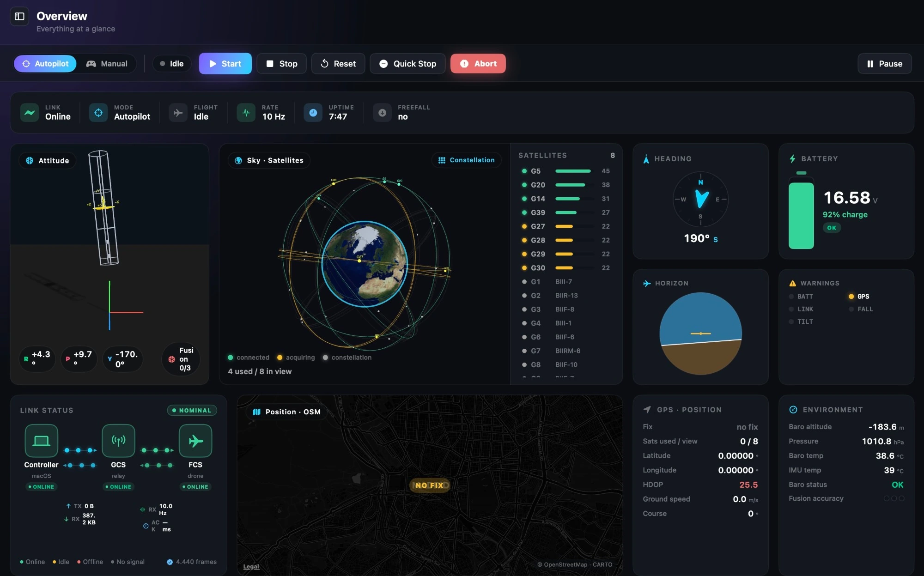The width and height of the screenshot is (924, 576).
Task: Select satellite G20 row
Action: (x=566, y=185)
